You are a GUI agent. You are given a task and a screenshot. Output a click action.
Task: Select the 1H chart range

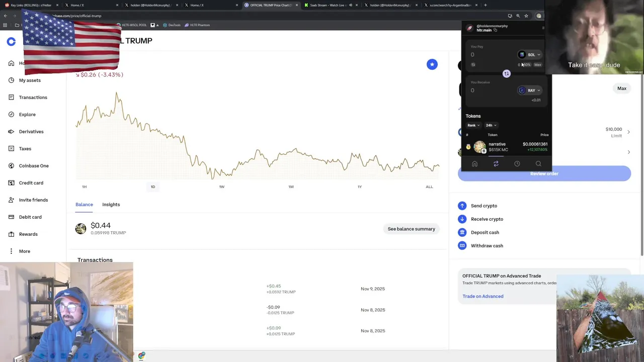[x=84, y=187]
